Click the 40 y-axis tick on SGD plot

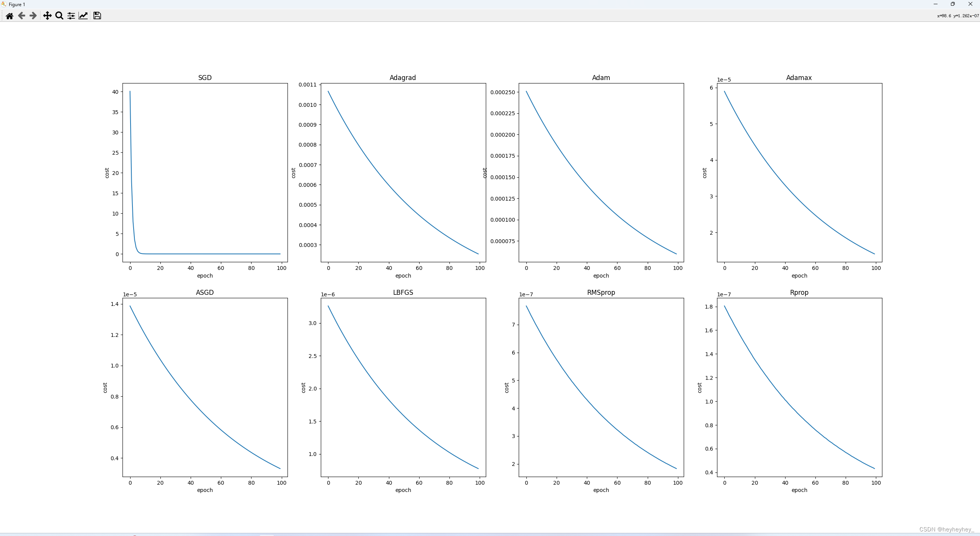click(115, 92)
